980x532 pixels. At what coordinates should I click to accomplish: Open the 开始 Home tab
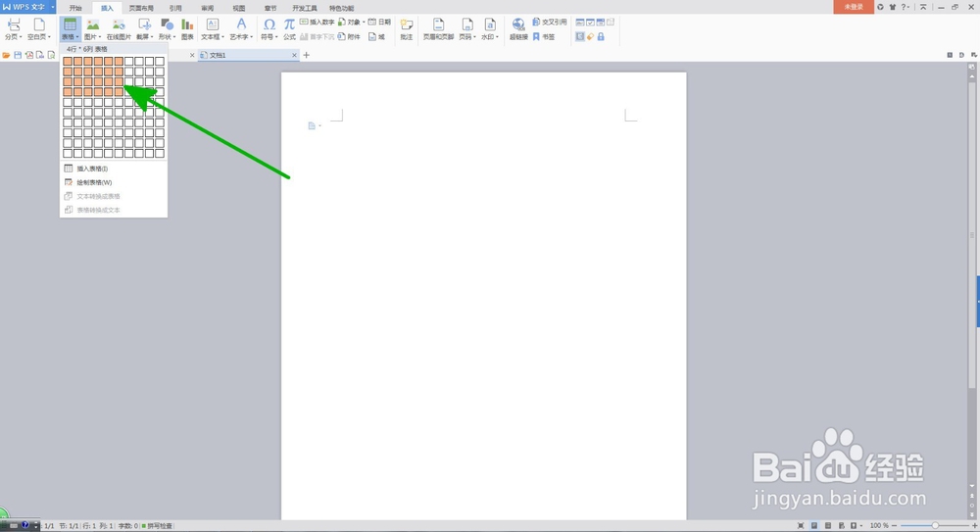[75, 8]
